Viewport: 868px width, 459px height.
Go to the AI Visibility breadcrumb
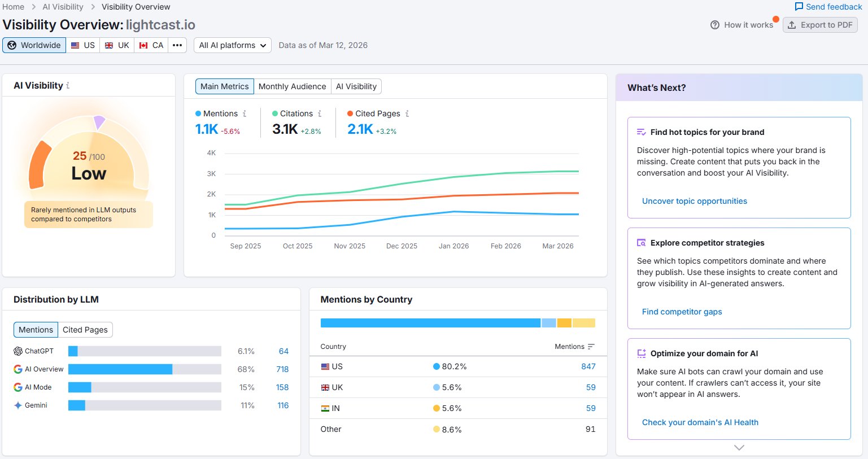point(63,7)
